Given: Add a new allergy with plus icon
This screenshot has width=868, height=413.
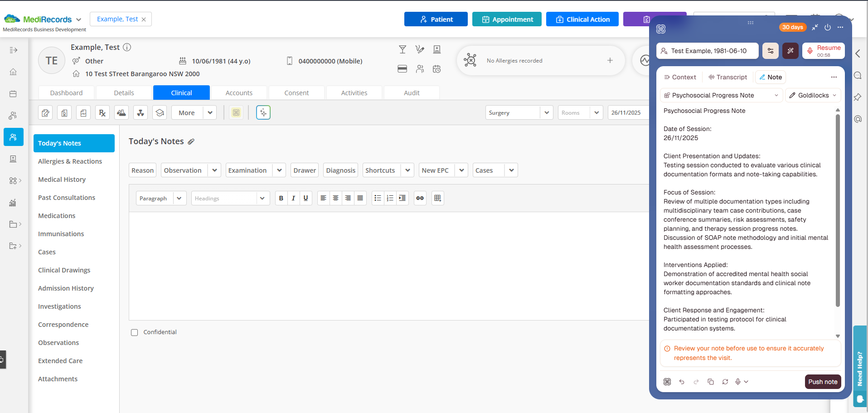Looking at the screenshot, I should point(610,60).
